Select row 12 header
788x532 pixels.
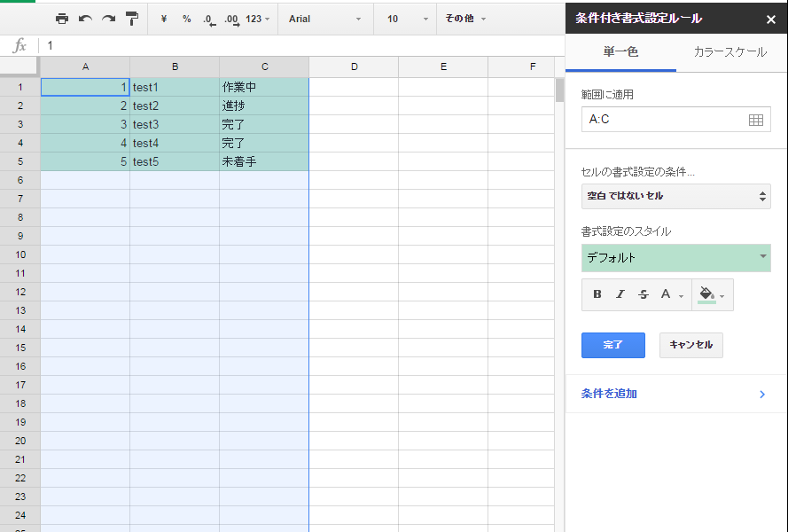[20, 292]
